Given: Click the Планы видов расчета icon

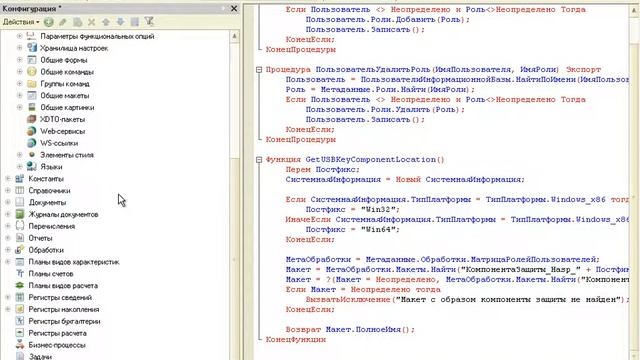Looking at the screenshot, I should [x=20, y=285].
